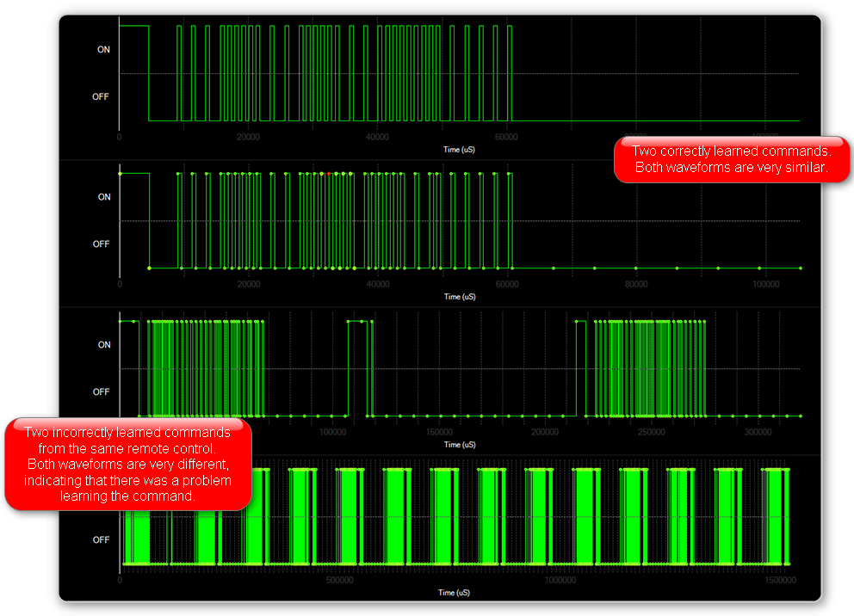The width and height of the screenshot is (854, 616).
Task: Click the red callout about incorrectly learned commands
Action: point(127,465)
